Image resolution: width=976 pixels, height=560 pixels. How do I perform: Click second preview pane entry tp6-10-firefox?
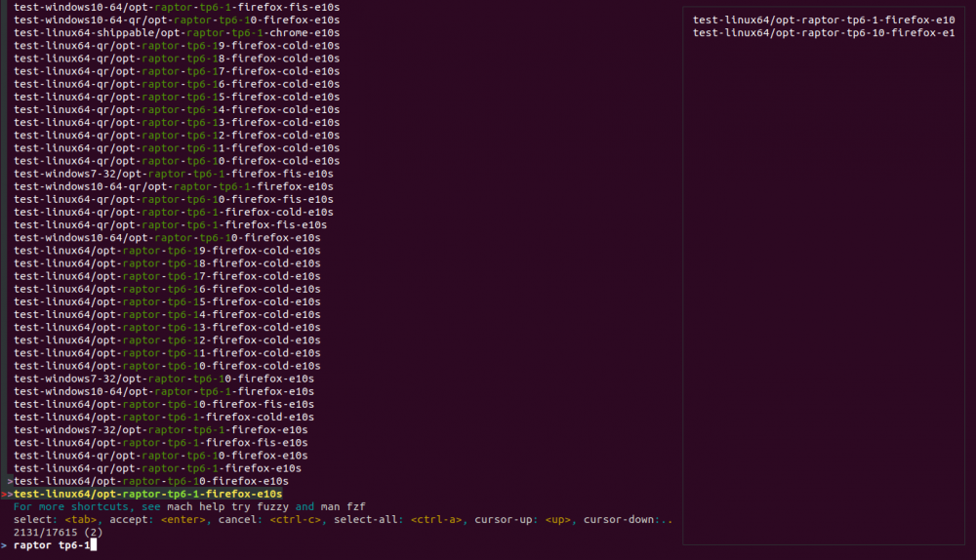point(823,33)
